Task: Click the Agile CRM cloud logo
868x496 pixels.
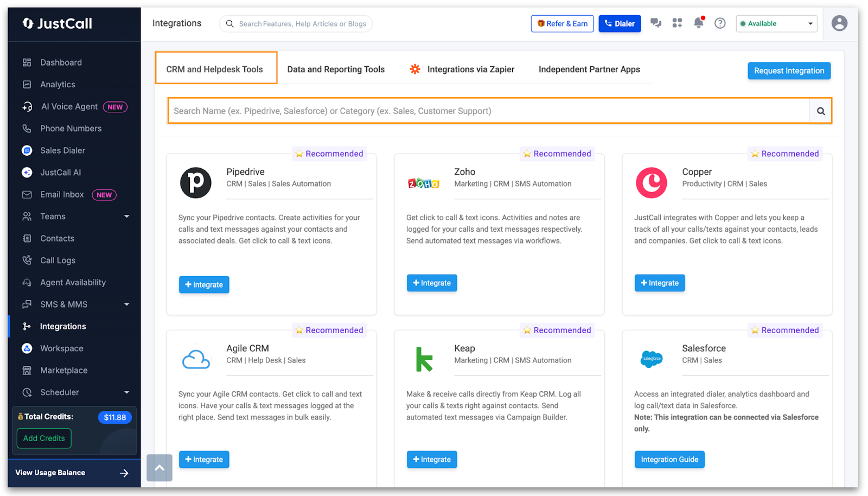Action: pyautogui.click(x=196, y=359)
